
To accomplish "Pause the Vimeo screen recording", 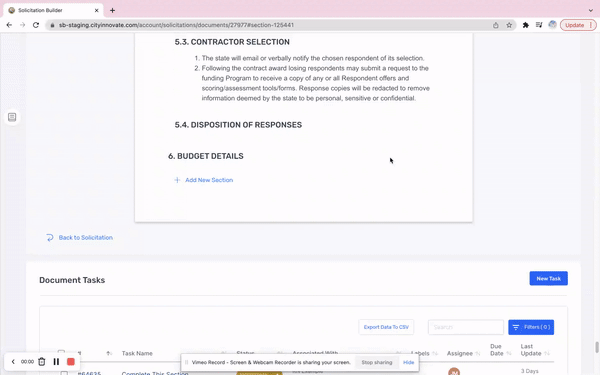I will (x=56, y=362).
